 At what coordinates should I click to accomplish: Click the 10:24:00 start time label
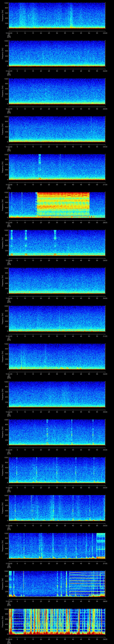9,109
